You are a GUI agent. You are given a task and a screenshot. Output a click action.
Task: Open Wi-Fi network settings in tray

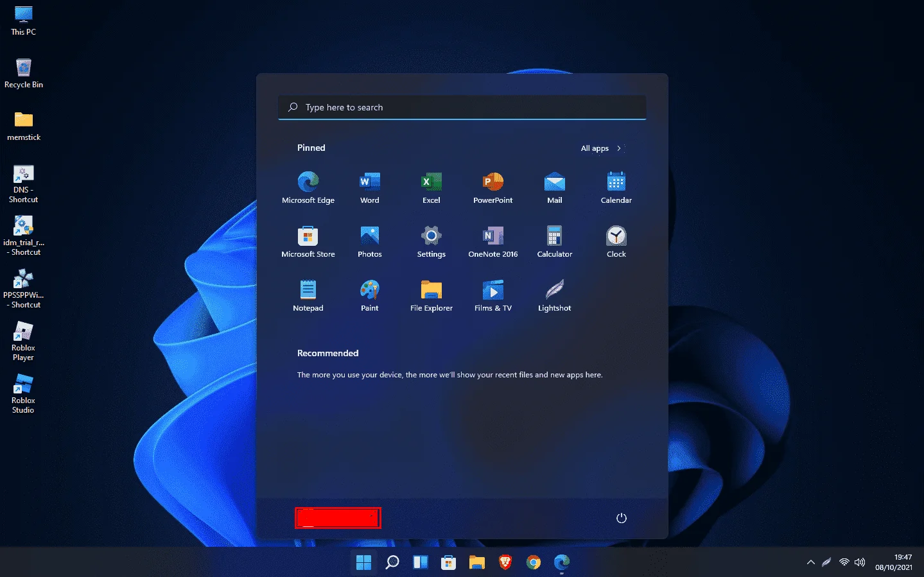[x=844, y=562]
